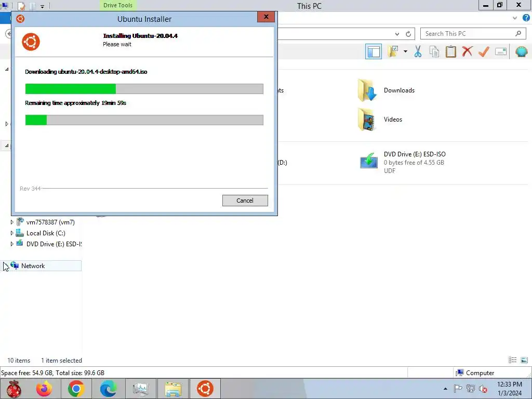Screen dimensions: 532x399
Task: Click the Copy toolbar icon
Action: pos(434,51)
